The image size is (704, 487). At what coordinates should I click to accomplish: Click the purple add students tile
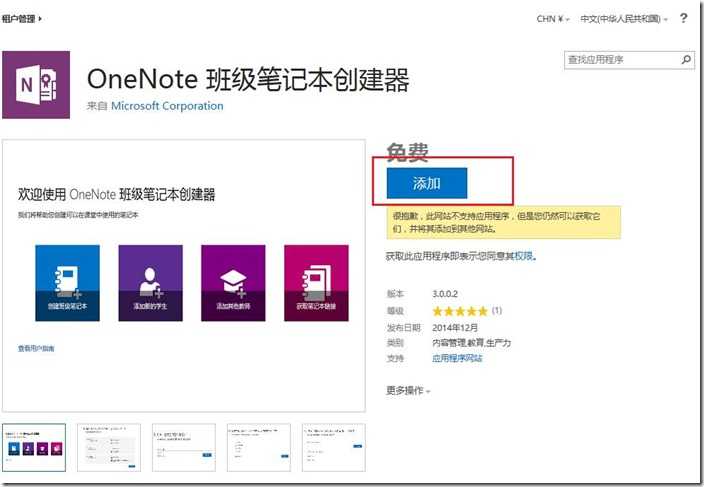click(150, 283)
